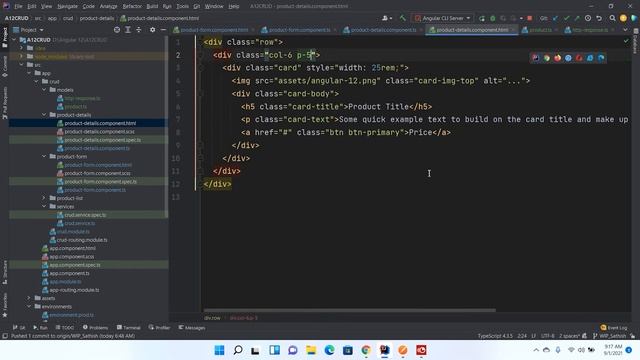Click the green Debug bug icon
Screen dimensions: 640x360
click(x=493, y=18)
